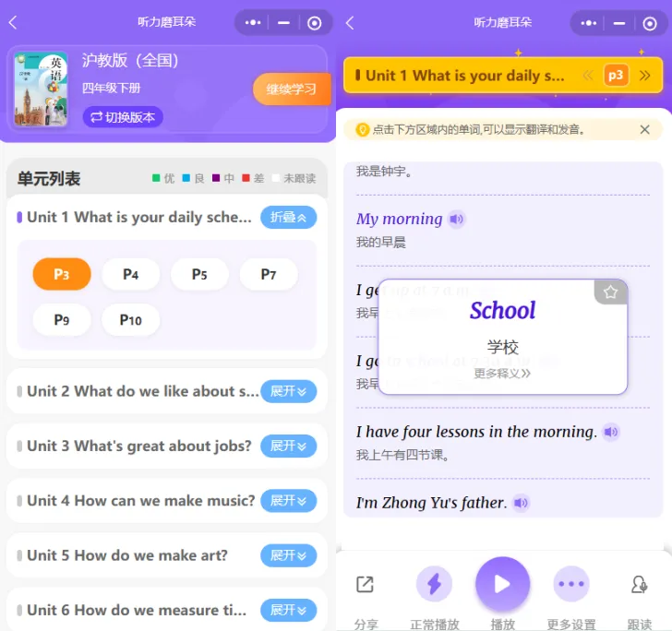Tap 切换版本 to switch textbook version
Viewport: 672px width, 631px height.
point(123,117)
